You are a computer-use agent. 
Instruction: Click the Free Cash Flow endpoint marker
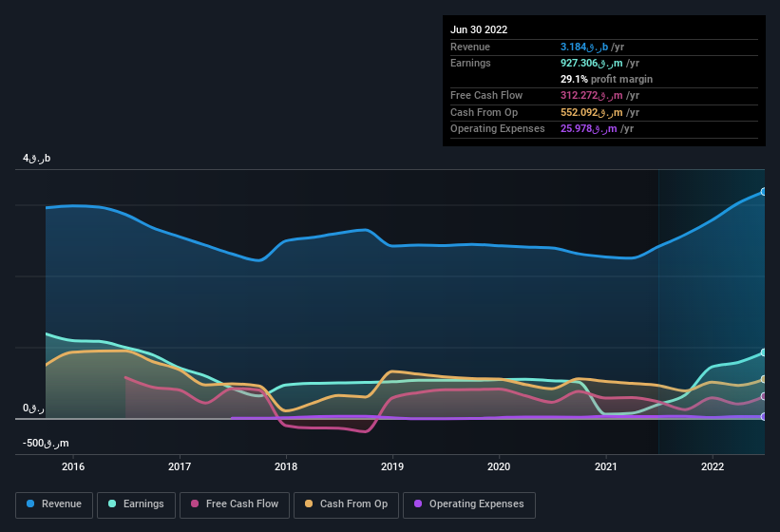tap(764, 396)
